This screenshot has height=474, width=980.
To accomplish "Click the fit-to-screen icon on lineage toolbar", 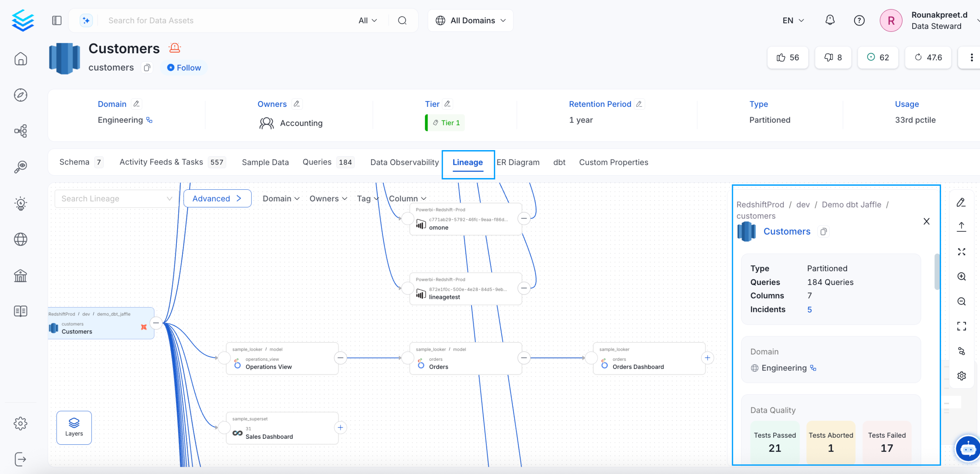I will pyautogui.click(x=962, y=326).
